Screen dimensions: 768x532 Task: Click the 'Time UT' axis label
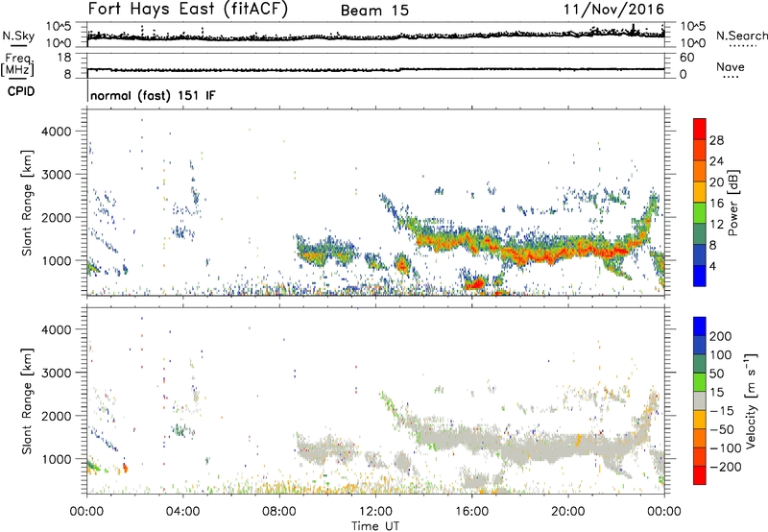[375, 526]
